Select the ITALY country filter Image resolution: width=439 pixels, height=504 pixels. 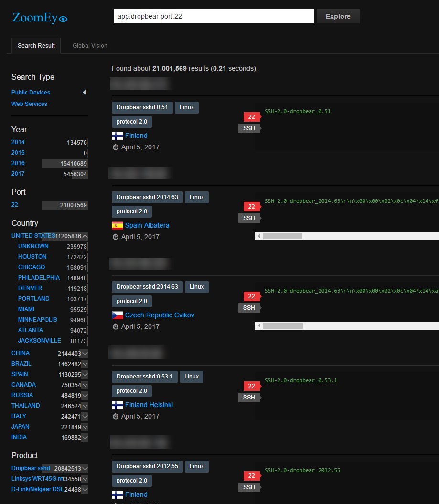coord(19,416)
